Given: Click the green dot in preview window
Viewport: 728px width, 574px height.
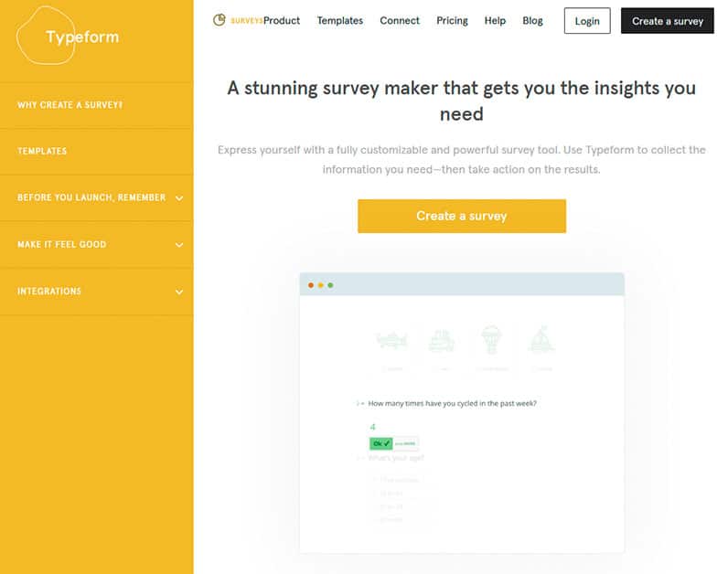Looking at the screenshot, I should coord(330,285).
